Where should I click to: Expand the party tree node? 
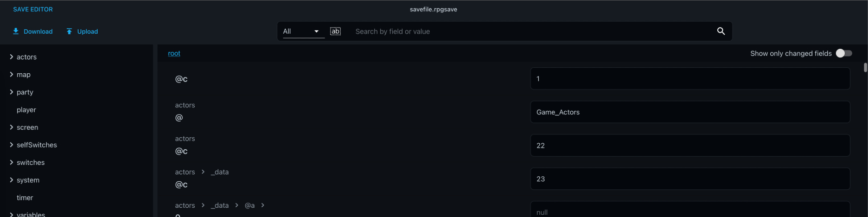click(x=11, y=92)
